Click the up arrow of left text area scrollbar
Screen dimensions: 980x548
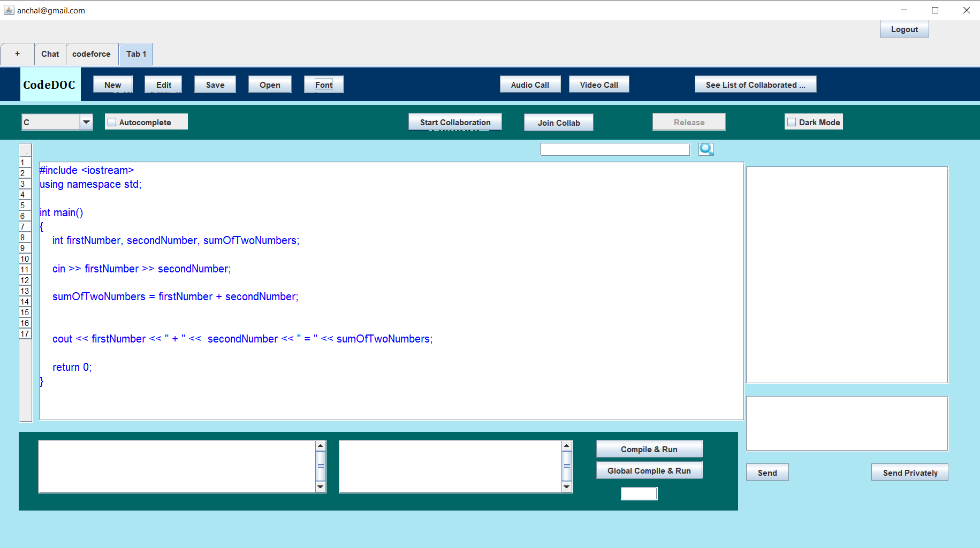click(321, 446)
